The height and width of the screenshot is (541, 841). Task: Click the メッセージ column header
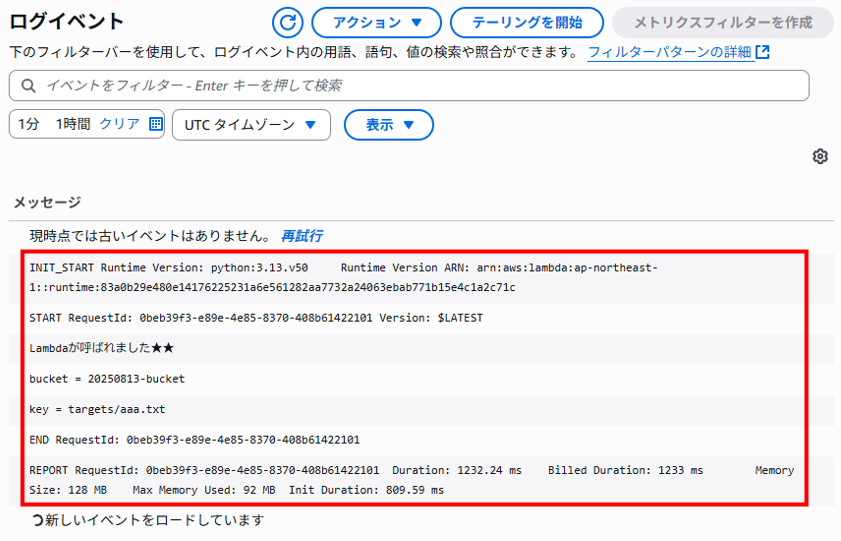coord(47,202)
